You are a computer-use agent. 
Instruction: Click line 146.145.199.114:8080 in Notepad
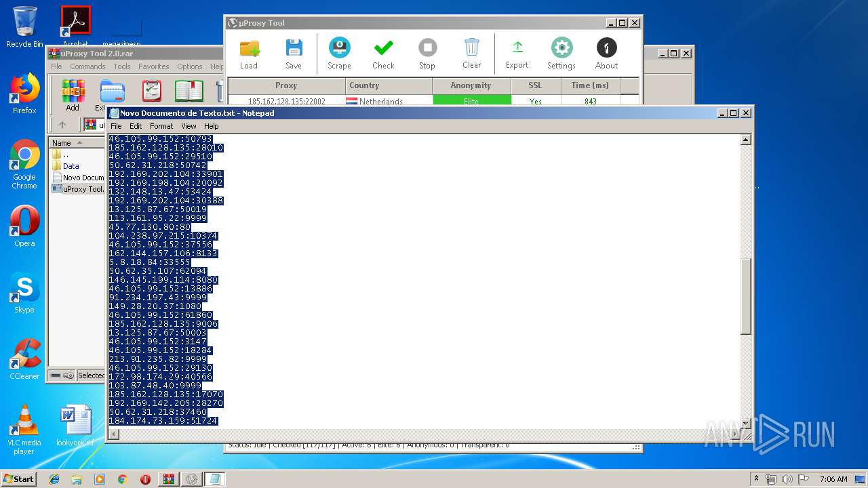click(163, 280)
